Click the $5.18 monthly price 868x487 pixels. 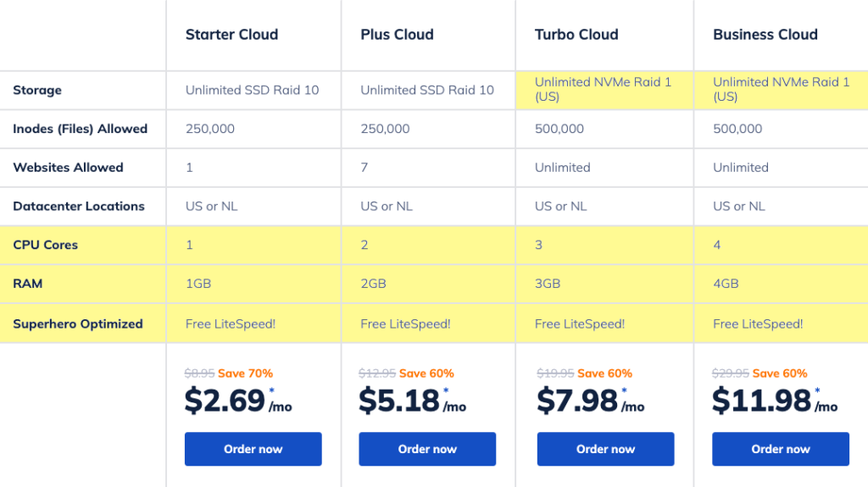pos(398,401)
